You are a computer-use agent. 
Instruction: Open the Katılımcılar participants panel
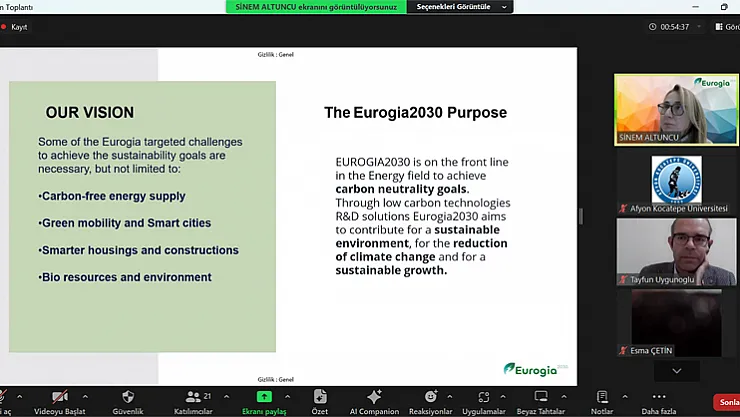click(193, 401)
